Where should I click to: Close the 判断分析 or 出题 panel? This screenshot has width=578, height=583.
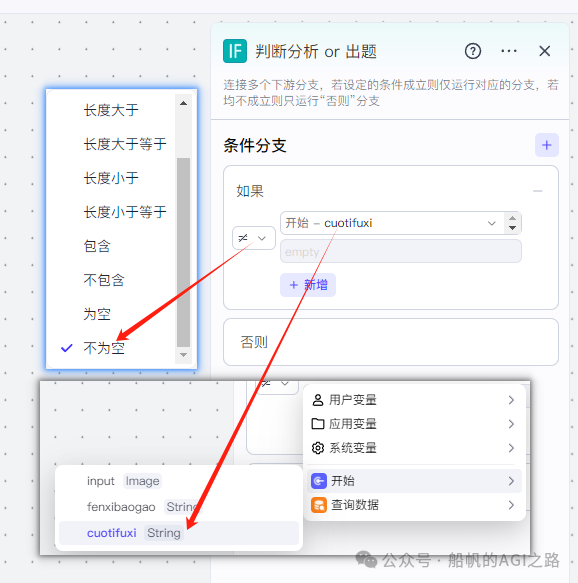pyautogui.click(x=545, y=51)
